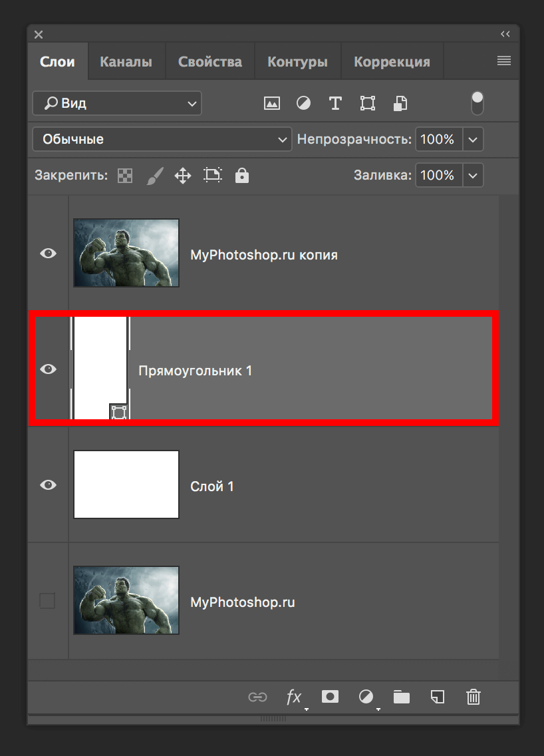The height and width of the screenshot is (756, 544).
Task: Hide the MyPhotoshop.ru копия layer
Action: pos(48,254)
